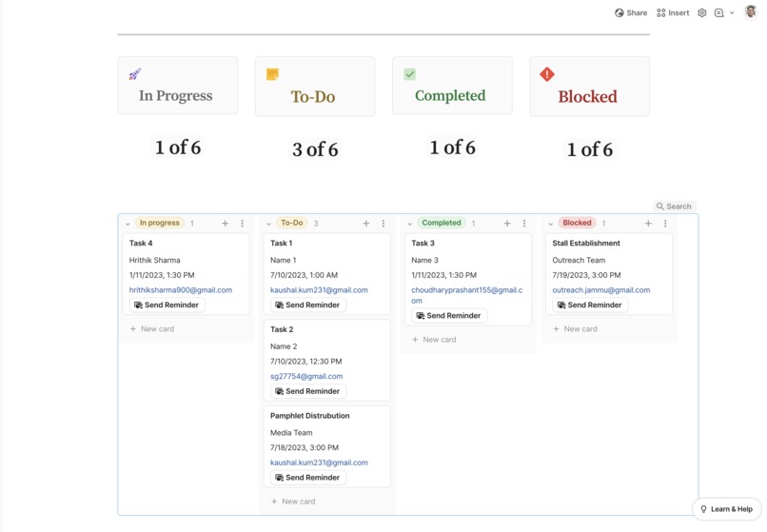The width and height of the screenshot is (767, 532).
Task: Add New card in In progress column
Action: [152, 329]
